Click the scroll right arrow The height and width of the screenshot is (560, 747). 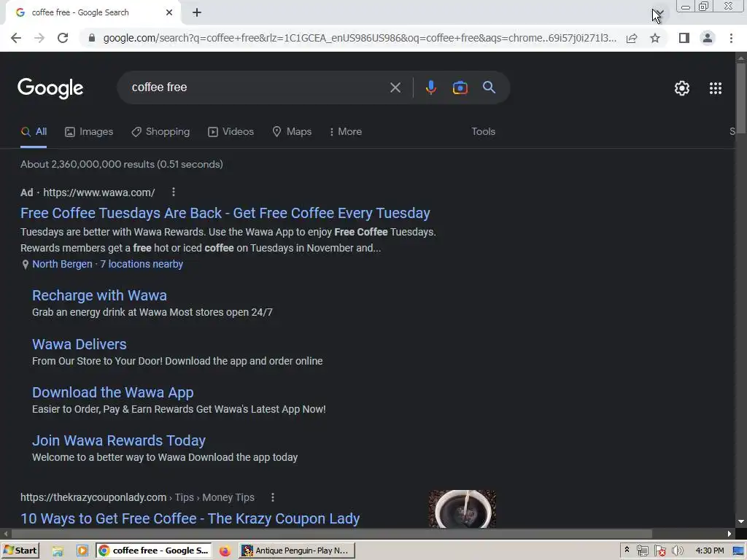pos(729,533)
